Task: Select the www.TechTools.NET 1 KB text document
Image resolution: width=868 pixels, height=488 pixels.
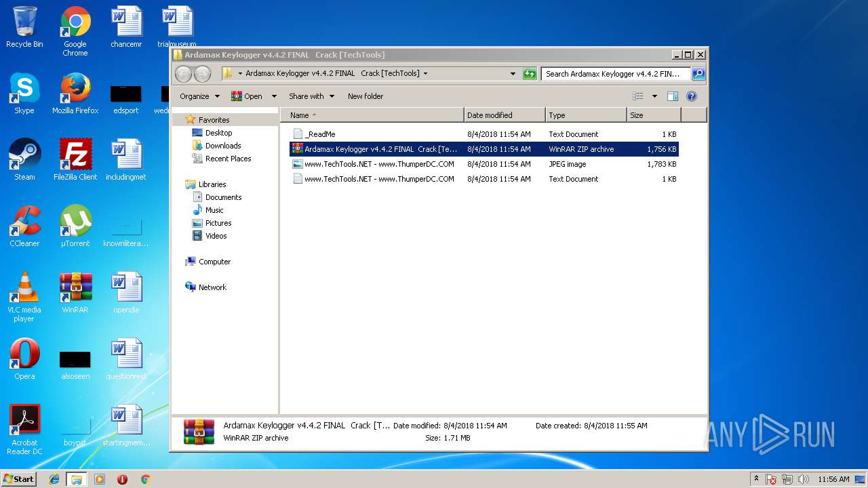Action: [x=484, y=179]
